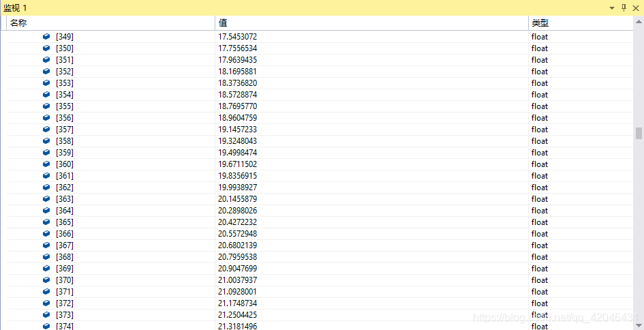The width and height of the screenshot is (644, 330).
Task: Click the blue cube icon of [359]
Action: pyautogui.click(x=46, y=153)
